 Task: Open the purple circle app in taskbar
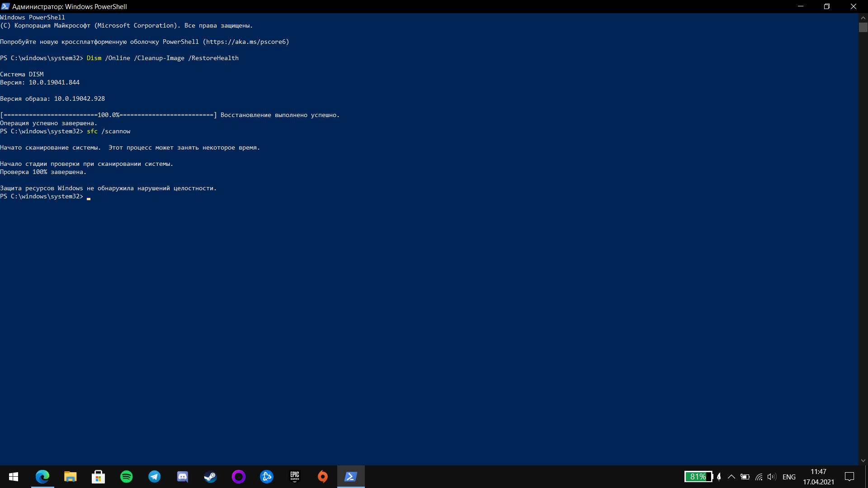pos(239,477)
